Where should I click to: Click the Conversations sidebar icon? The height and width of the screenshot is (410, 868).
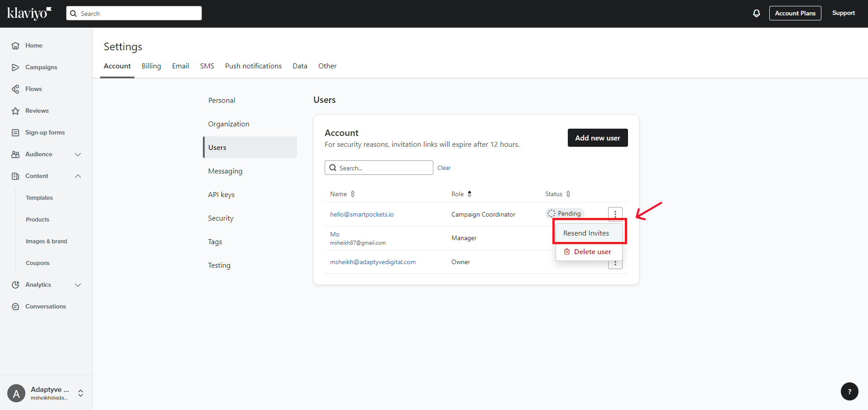(15, 307)
